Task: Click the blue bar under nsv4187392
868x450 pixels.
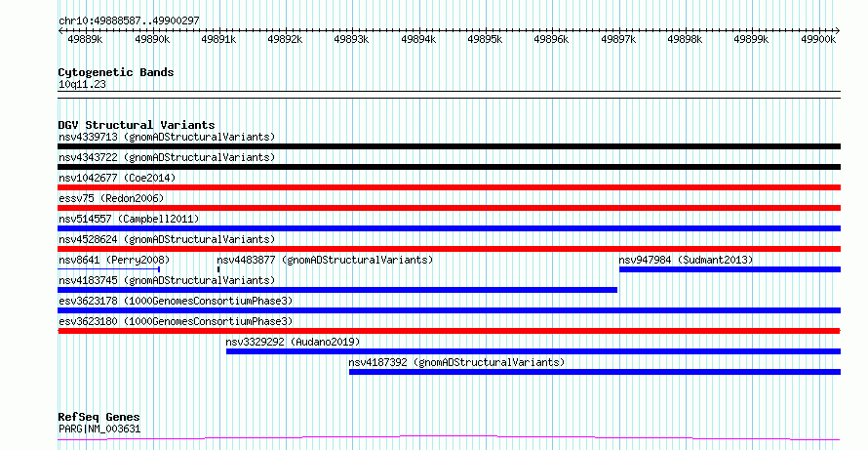Action: click(x=595, y=372)
